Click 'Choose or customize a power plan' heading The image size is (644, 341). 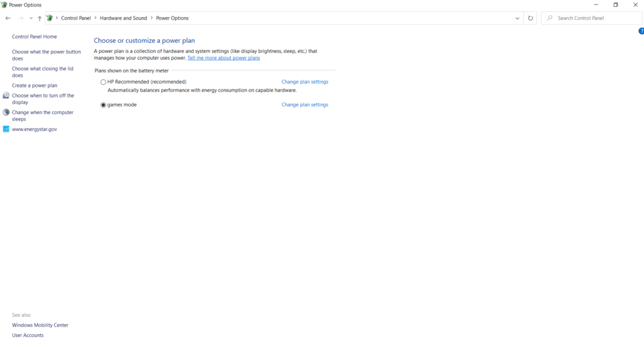point(144,41)
